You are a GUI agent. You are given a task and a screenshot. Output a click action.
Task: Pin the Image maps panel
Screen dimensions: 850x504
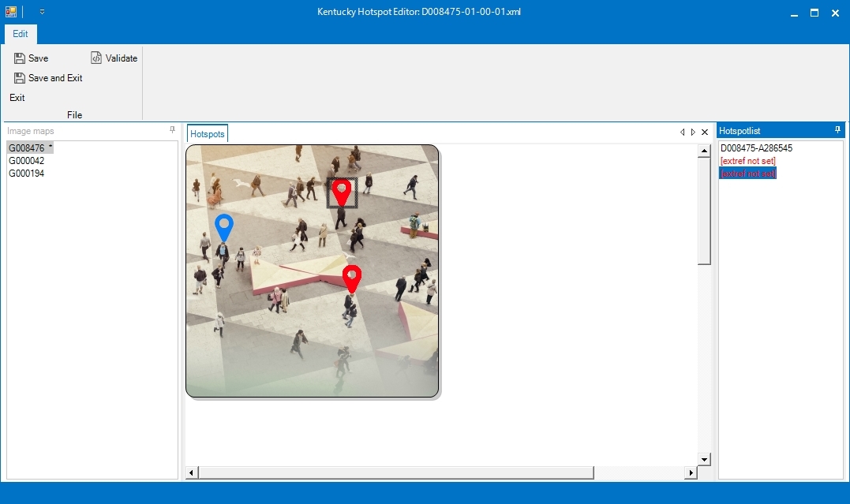tap(173, 130)
